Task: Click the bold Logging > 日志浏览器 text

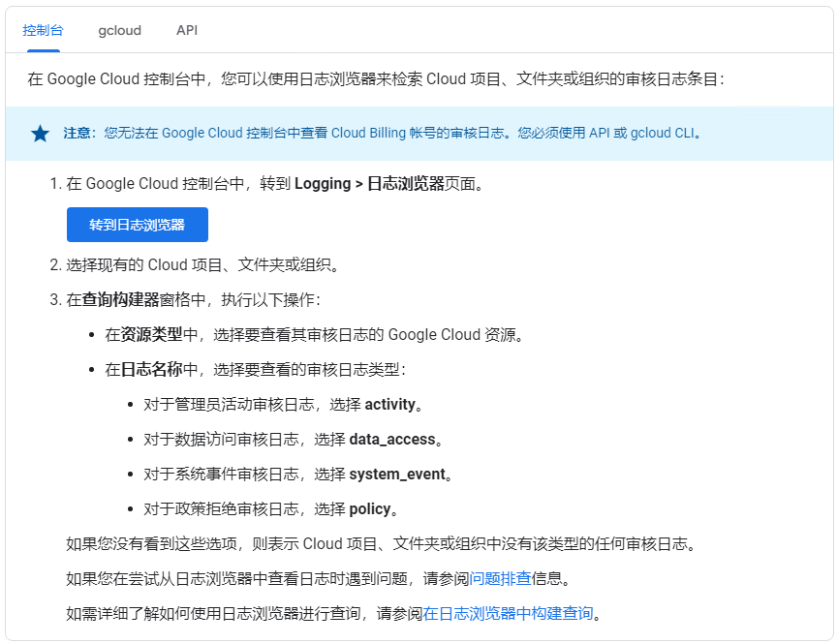Action: pos(368,183)
